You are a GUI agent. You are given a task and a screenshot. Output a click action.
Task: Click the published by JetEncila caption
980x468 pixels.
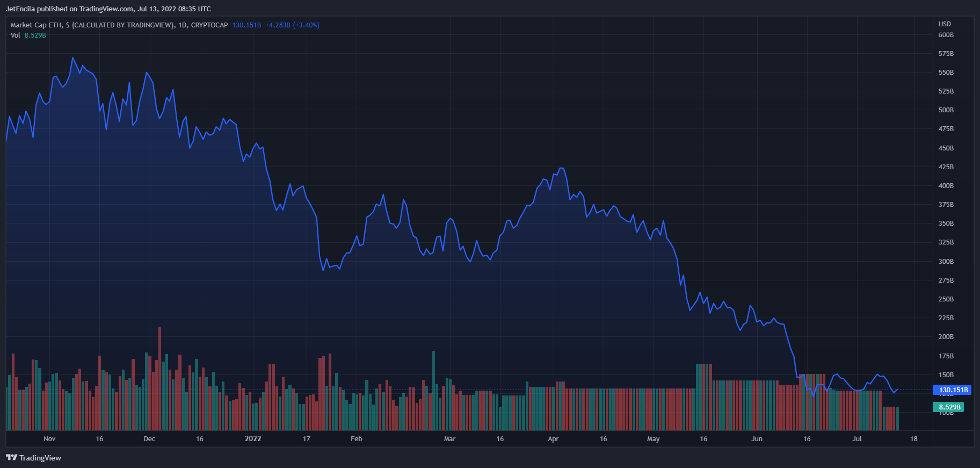point(108,9)
